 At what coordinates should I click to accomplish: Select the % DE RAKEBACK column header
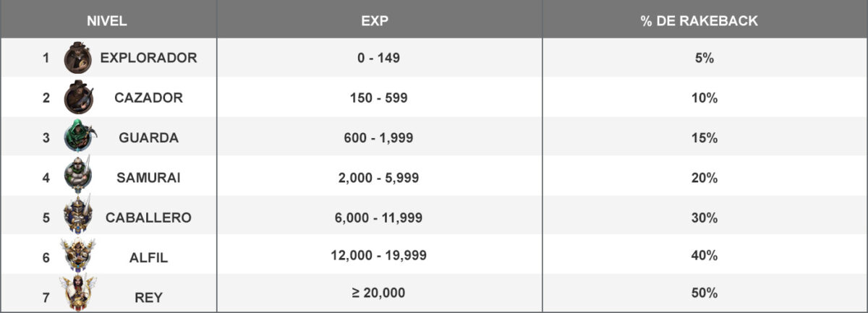699,21
